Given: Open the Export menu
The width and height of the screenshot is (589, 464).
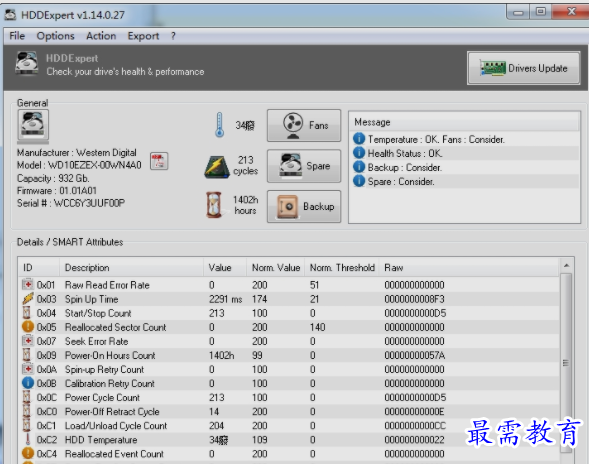Looking at the screenshot, I should pyautogui.click(x=143, y=36).
